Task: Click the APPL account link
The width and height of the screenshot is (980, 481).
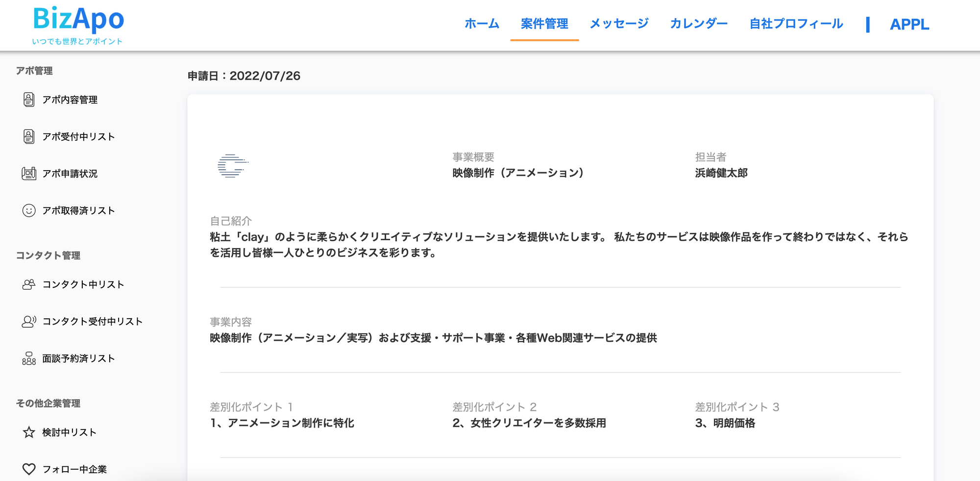Action: click(x=909, y=24)
